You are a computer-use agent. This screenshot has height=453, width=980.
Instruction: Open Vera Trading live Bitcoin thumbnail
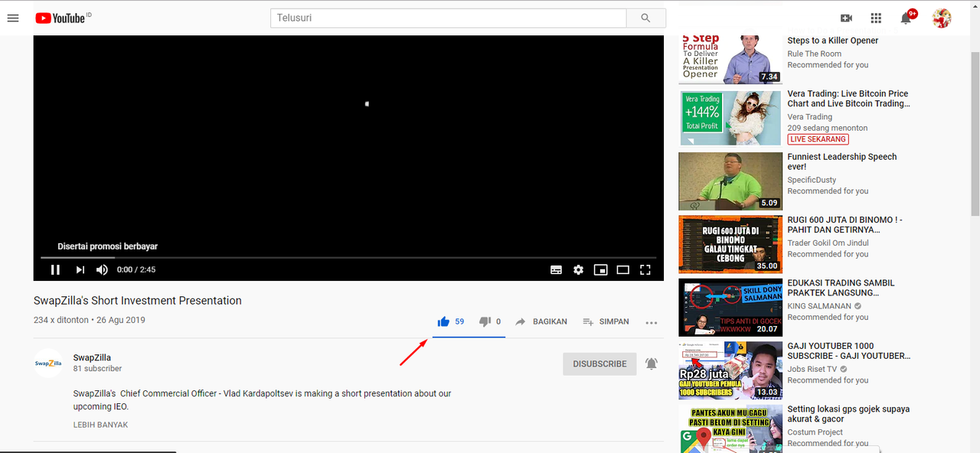pos(730,118)
